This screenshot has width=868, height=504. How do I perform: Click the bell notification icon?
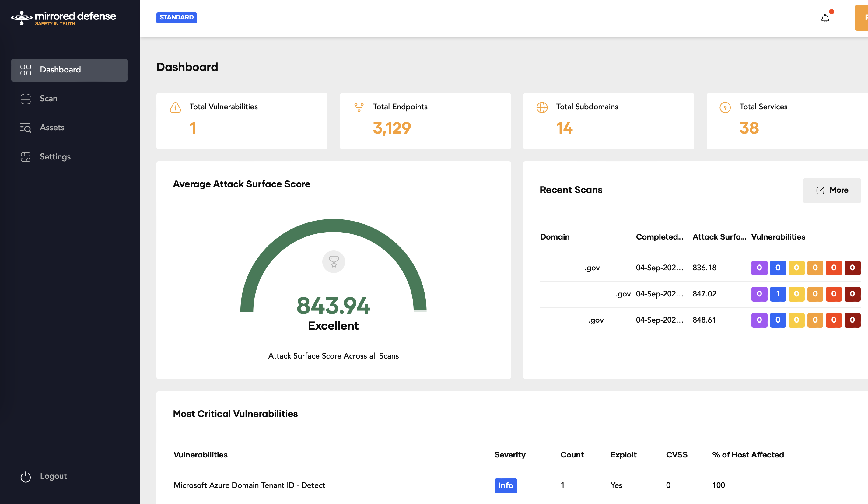coord(825,18)
